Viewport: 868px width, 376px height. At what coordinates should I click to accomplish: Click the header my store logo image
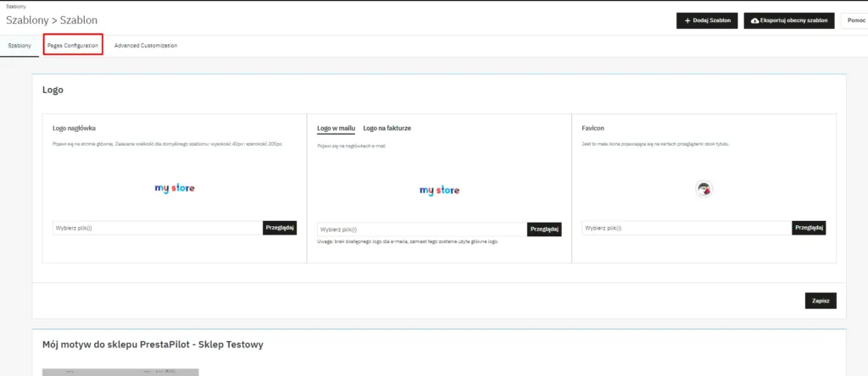pyautogui.click(x=175, y=188)
